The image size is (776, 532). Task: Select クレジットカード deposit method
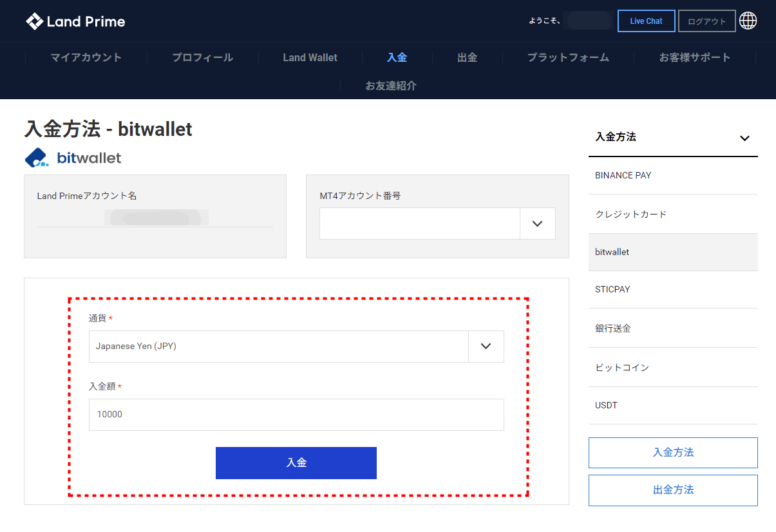click(x=673, y=214)
